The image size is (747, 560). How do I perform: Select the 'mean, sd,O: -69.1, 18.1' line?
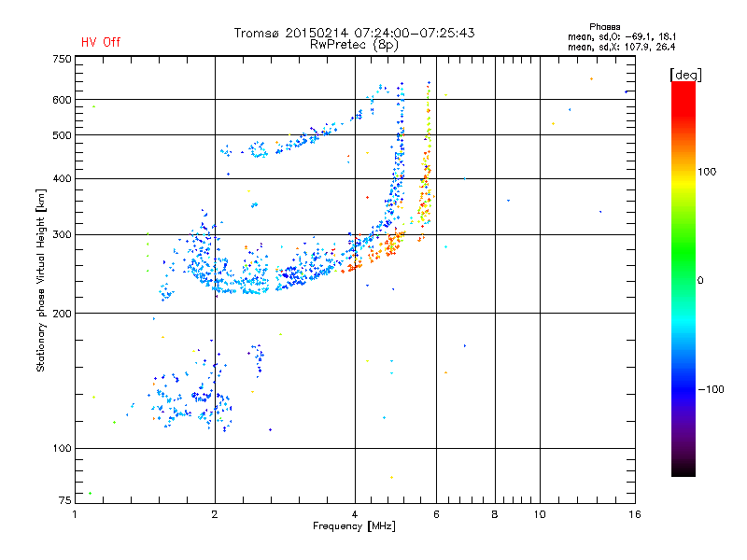[622, 36]
